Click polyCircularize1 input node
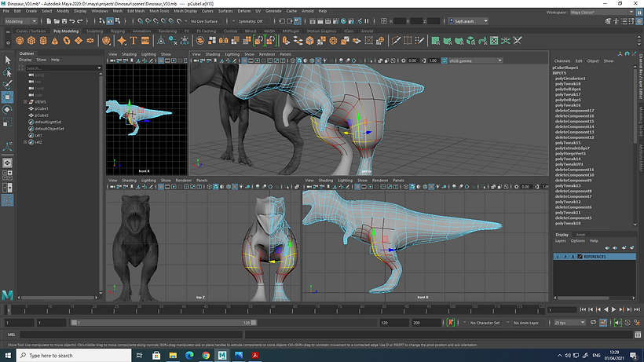The height and width of the screenshot is (362, 644). pos(570,79)
